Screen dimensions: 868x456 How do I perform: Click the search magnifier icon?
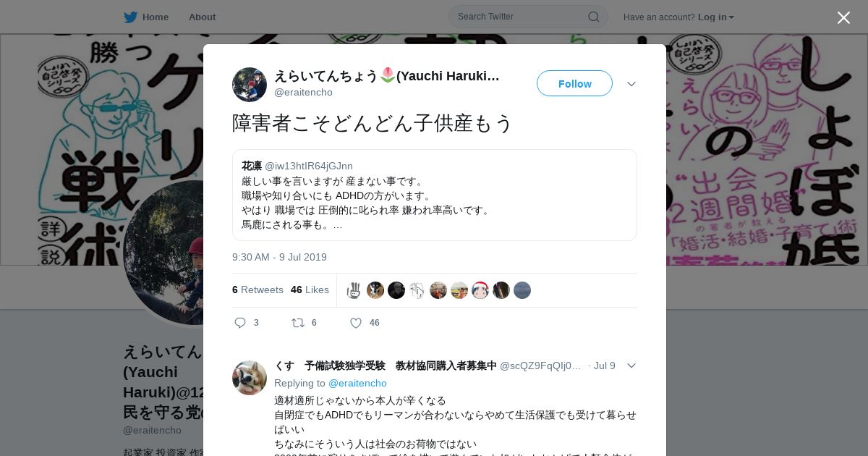click(x=593, y=17)
